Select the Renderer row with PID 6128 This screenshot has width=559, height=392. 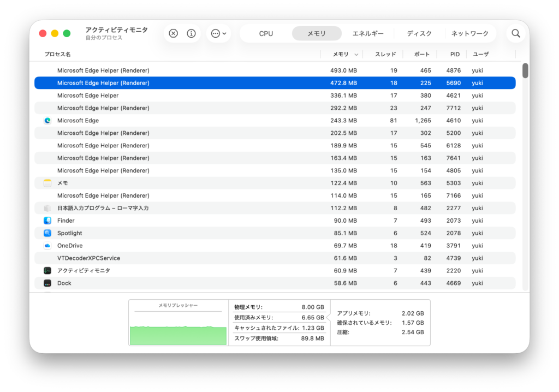tap(275, 145)
